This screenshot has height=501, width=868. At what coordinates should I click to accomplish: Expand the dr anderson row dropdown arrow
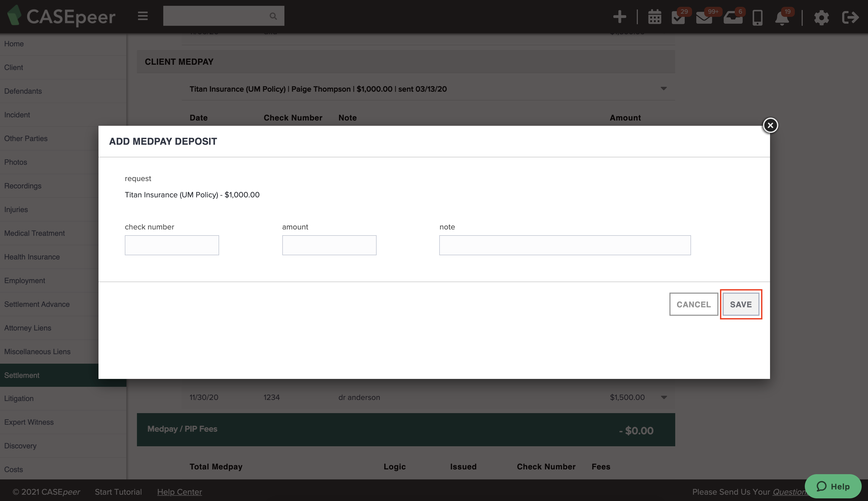664,397
